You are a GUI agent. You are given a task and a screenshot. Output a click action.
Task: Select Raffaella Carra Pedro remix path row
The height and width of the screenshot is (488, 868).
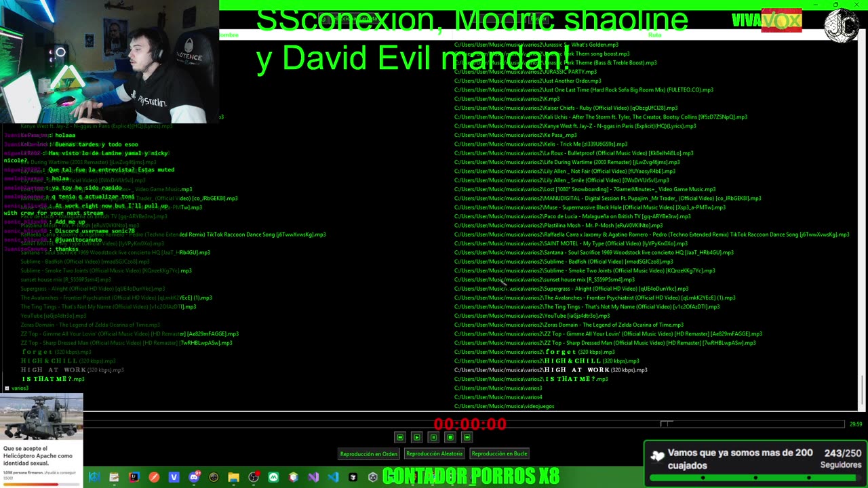point(651,235)
